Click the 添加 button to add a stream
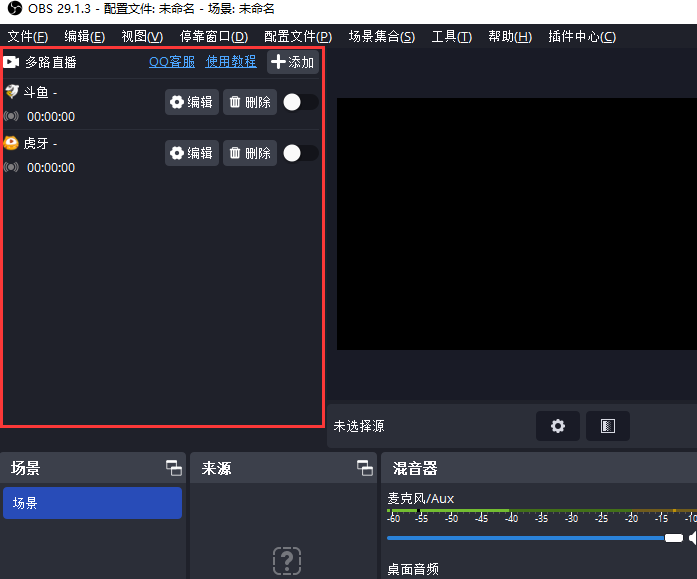 tap(293, 62)
